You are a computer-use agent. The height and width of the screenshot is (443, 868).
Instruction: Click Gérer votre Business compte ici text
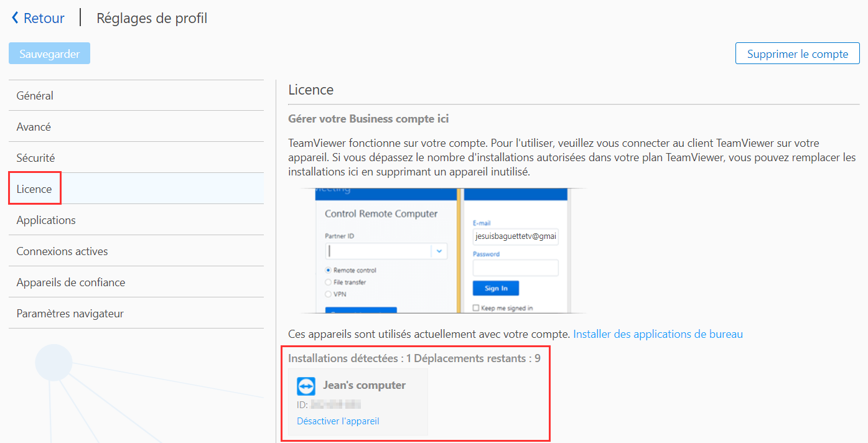pyautogui.click(x=368, y=118)
